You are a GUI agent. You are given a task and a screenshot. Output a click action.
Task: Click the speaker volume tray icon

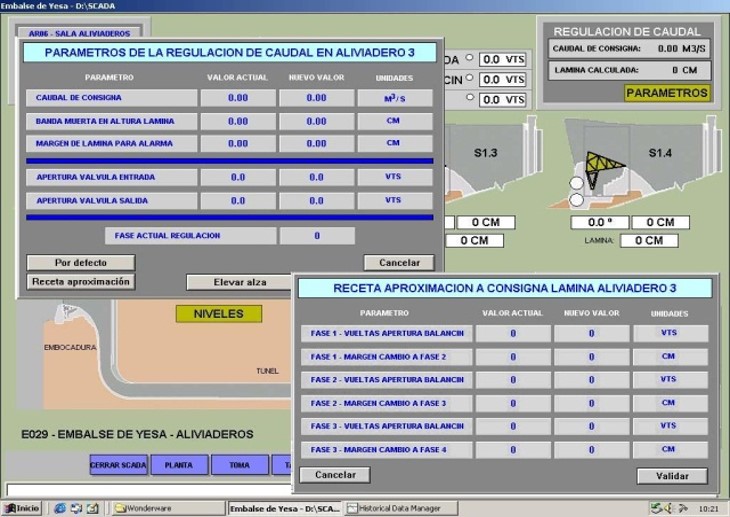(669, 508)
